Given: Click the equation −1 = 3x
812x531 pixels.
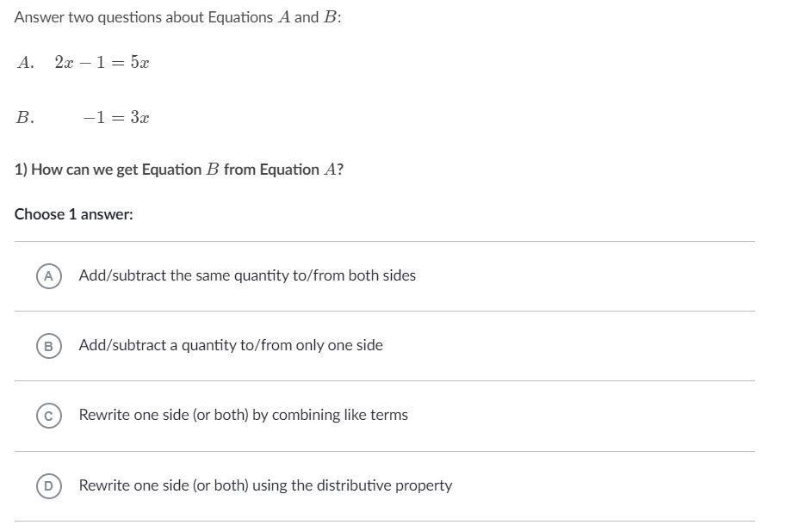Looking at the screenshot, I should 116,118.
